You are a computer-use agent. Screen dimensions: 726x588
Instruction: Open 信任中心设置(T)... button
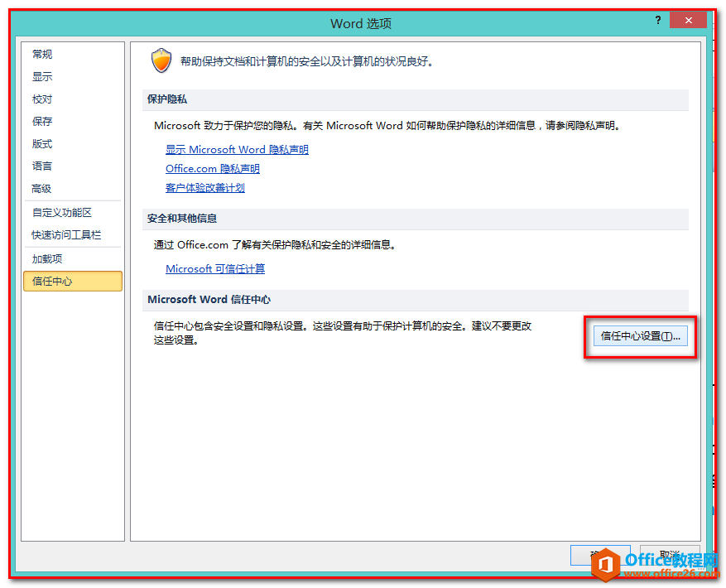pyautogui.click(x=641, y=336)
